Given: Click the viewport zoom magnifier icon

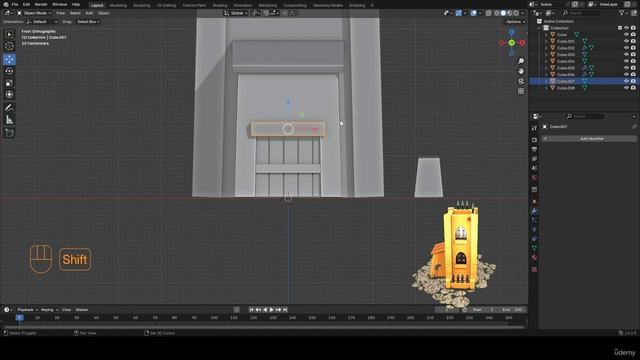Looking at the screenshot, I should 521,61.
